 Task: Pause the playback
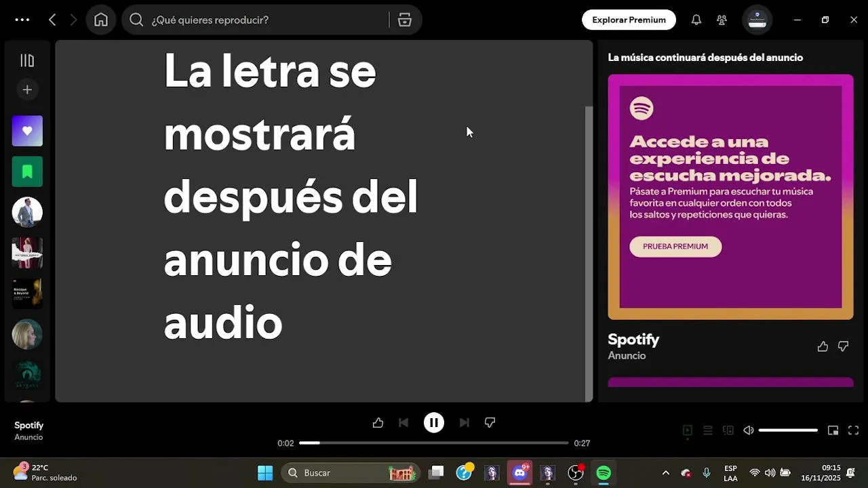pos(434,422)
